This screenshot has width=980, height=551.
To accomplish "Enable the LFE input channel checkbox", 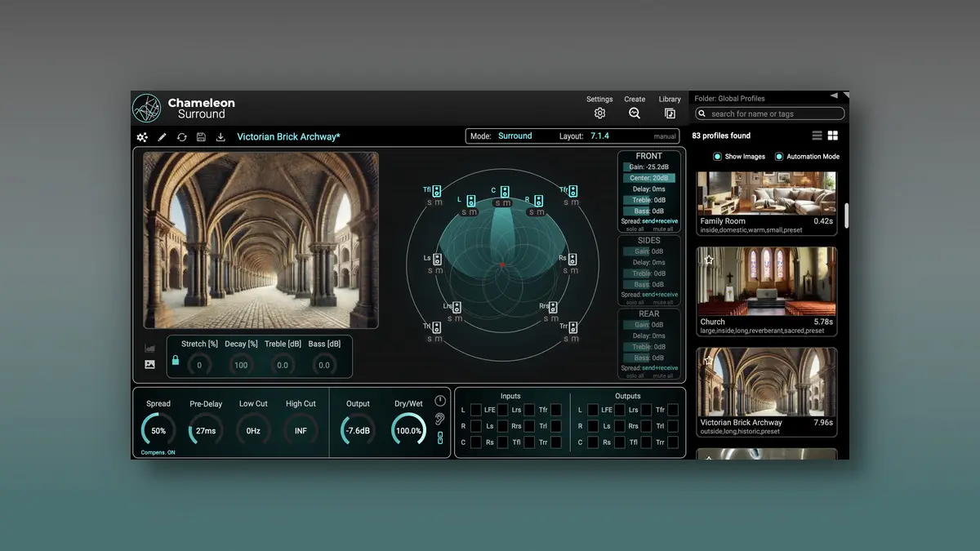I will pos(503,410).
